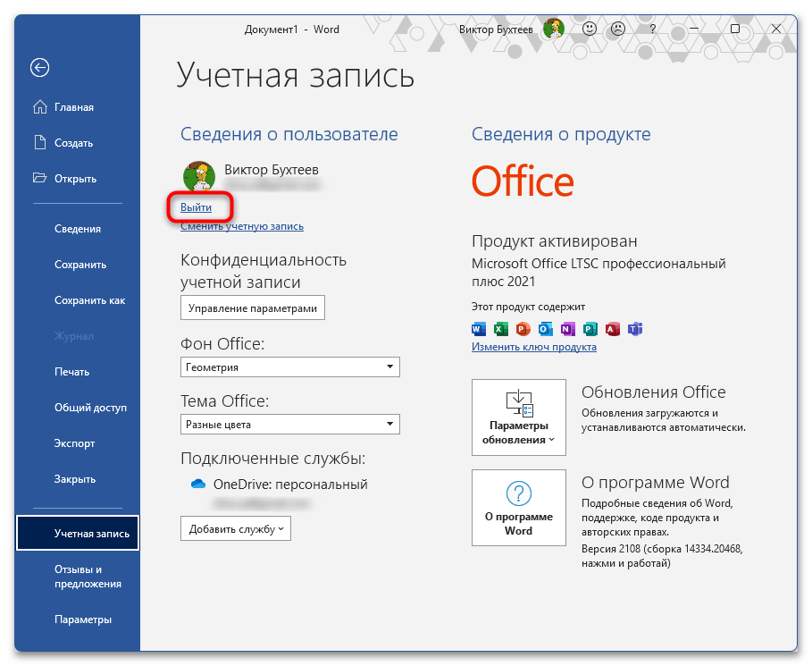Open Help via question mark icon
Image resolution: width=812 pixels, height=666 pixels.
[x=651, y=29]
